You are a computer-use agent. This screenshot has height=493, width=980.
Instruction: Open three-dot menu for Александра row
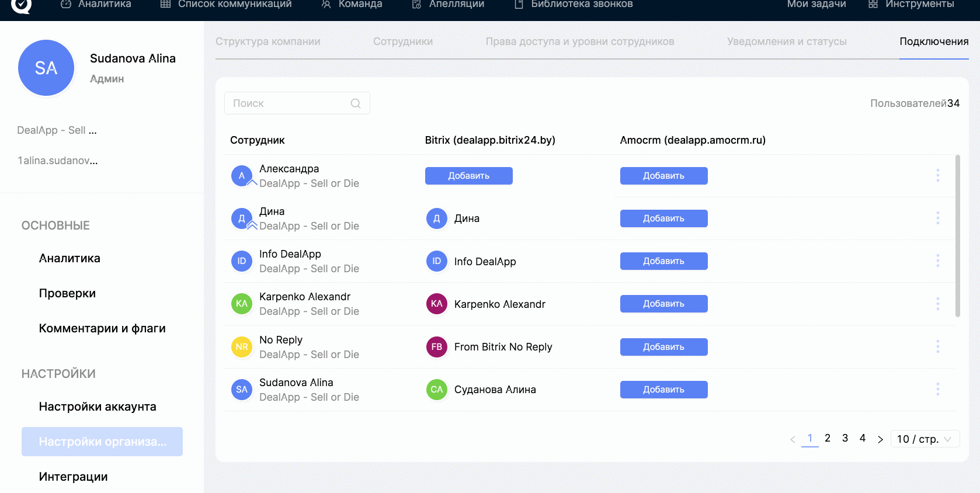937,175
